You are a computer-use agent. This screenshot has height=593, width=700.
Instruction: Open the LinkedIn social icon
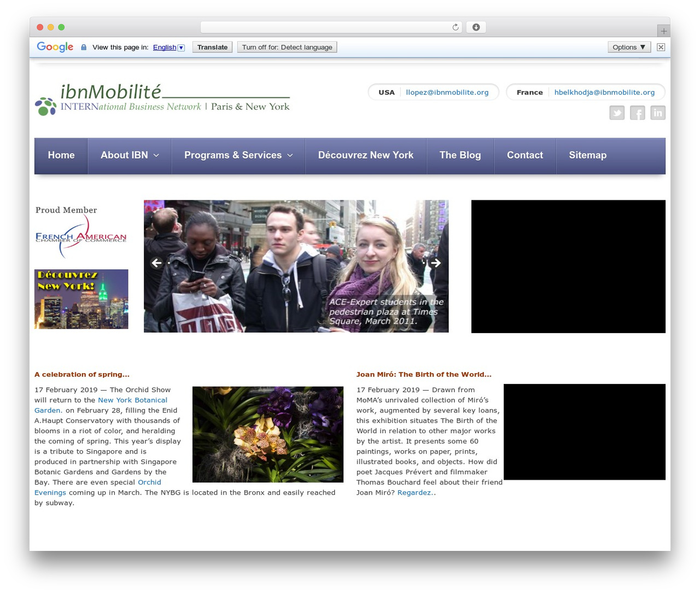tap(658, 113)
